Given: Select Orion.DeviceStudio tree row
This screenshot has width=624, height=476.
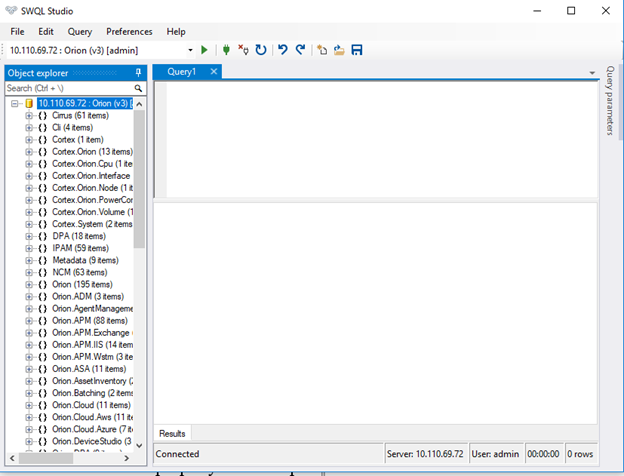Looking at the screenshot, I should [92, 441].
